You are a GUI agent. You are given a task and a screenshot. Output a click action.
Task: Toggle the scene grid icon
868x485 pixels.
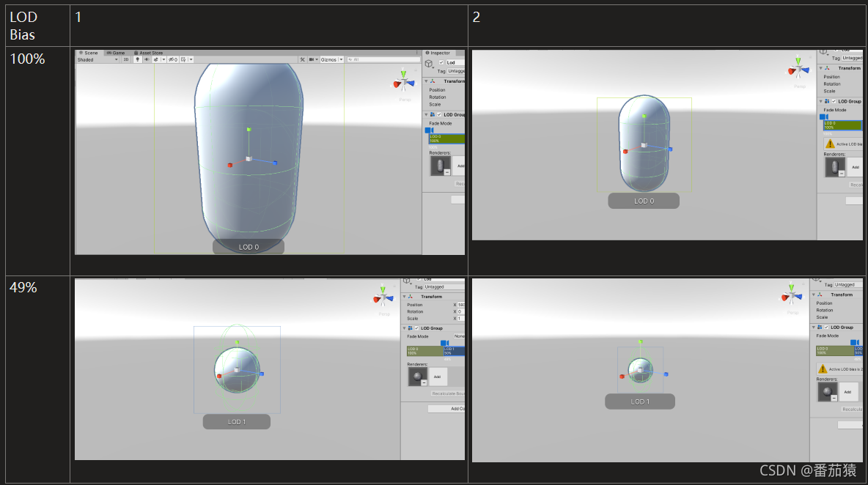click(x=183, y=60)
